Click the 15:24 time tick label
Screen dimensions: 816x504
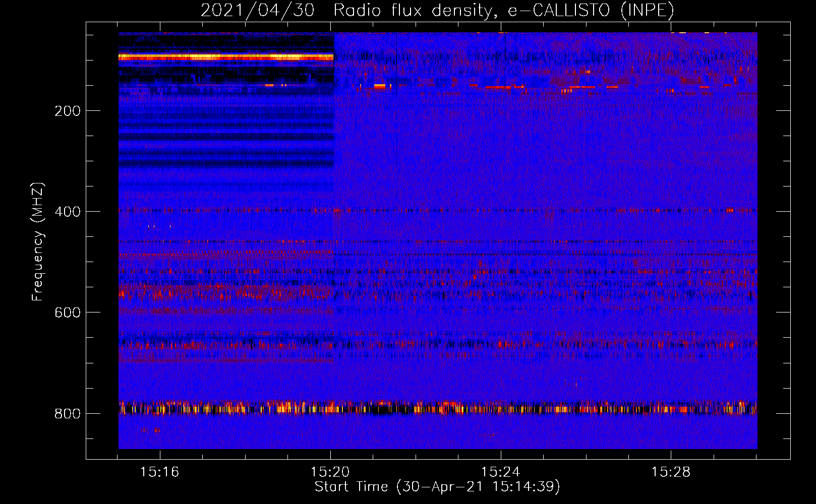[500, 472]
